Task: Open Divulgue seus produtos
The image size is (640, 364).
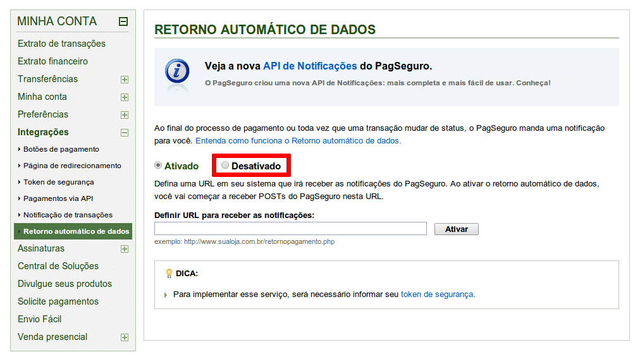Action: tap(65, 284)
